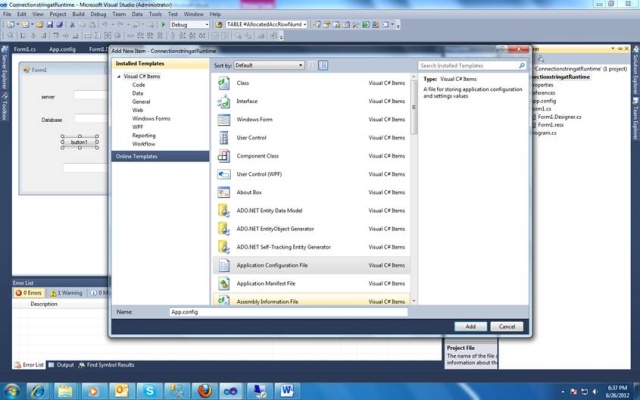The width and height of the screenshot is (640, 400).
Task: Click the Save toolbar icon
Action: pyautogui.click(x=50, y=24)
